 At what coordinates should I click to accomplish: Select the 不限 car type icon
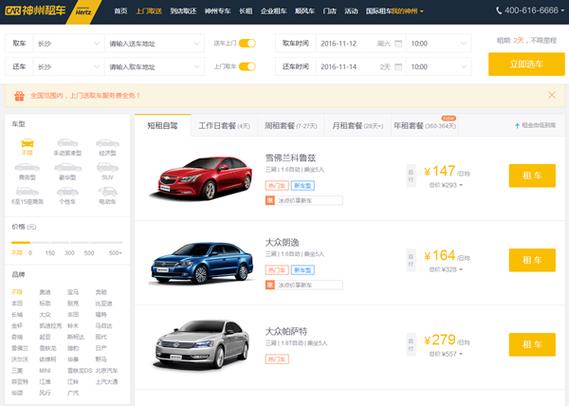click(27, 143)
